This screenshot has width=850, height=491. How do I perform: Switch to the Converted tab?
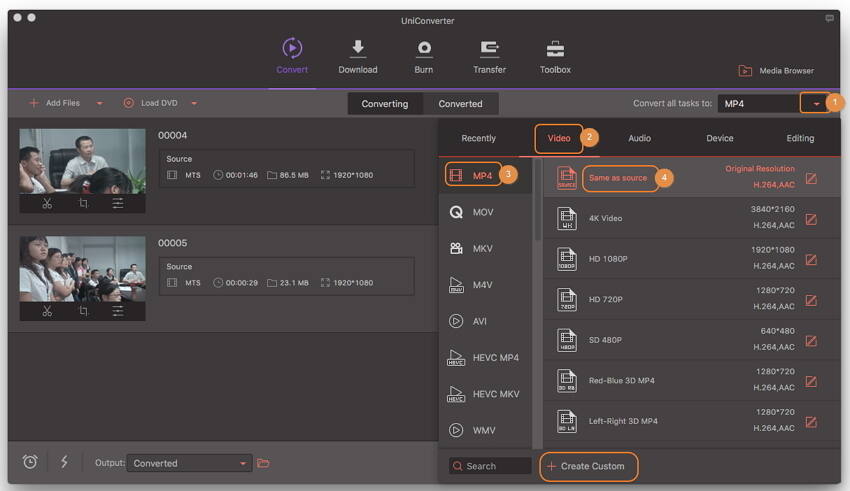tap(460, 104)
